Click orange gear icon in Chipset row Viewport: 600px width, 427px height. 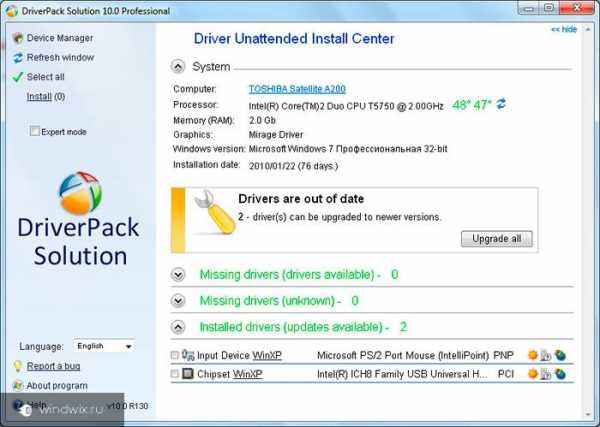tap(533, 373)
